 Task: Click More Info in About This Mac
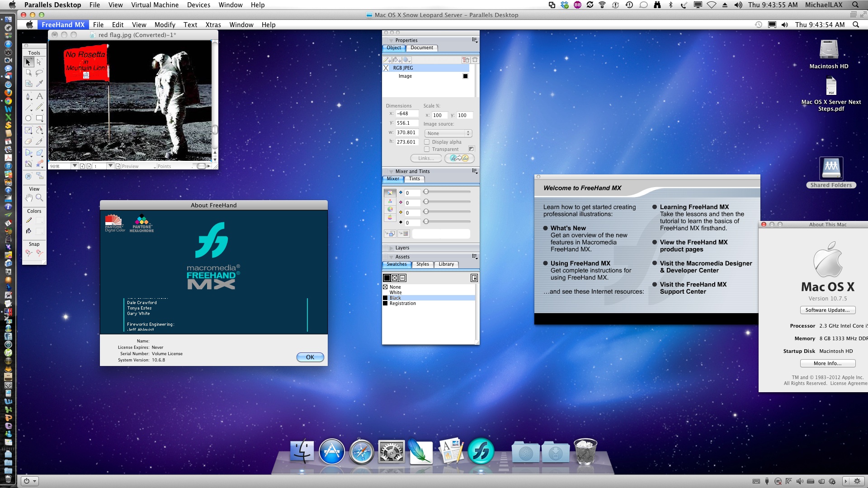click(x=827, y=363)
